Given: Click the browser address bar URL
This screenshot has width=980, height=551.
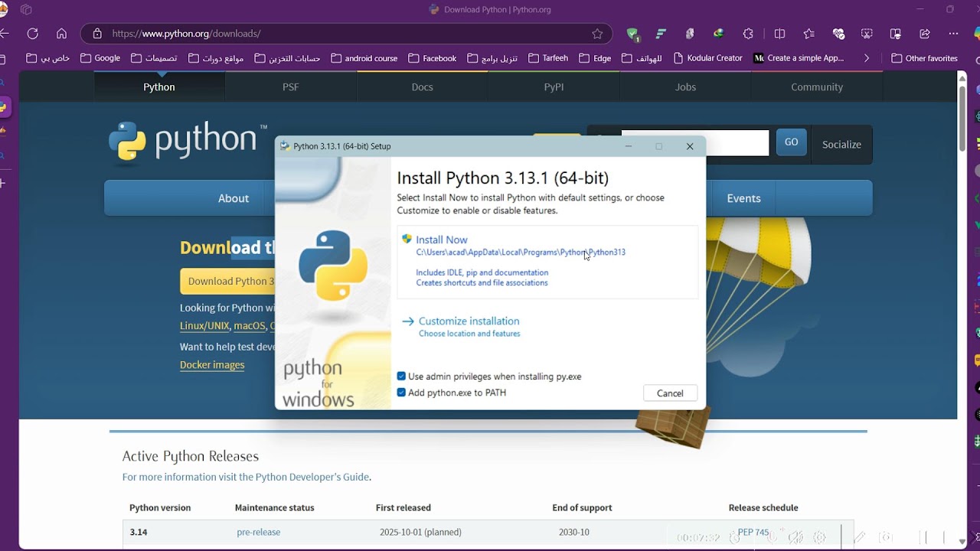Looking at the screenshot, I should click(x=186, y=34).
